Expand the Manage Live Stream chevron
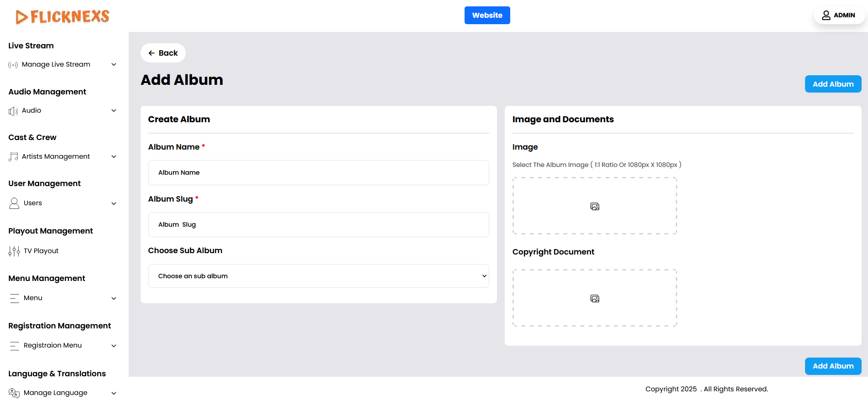The width and height of the screenshot is (868, 400). [114, 65]
